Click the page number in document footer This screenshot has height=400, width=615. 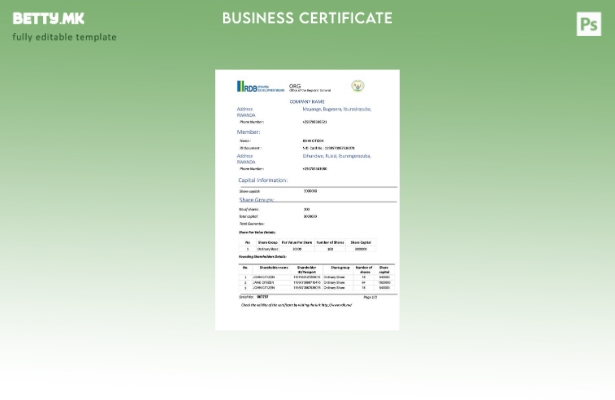pos(369,297)
